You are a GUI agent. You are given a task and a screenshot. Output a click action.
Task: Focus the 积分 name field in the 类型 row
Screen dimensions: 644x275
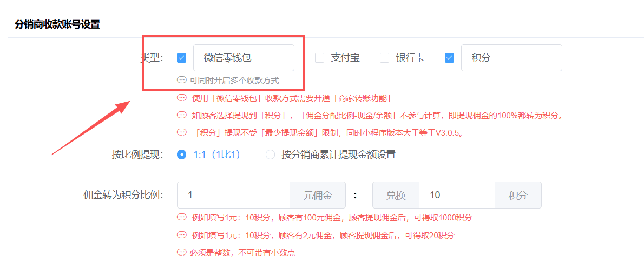[511, 58]
